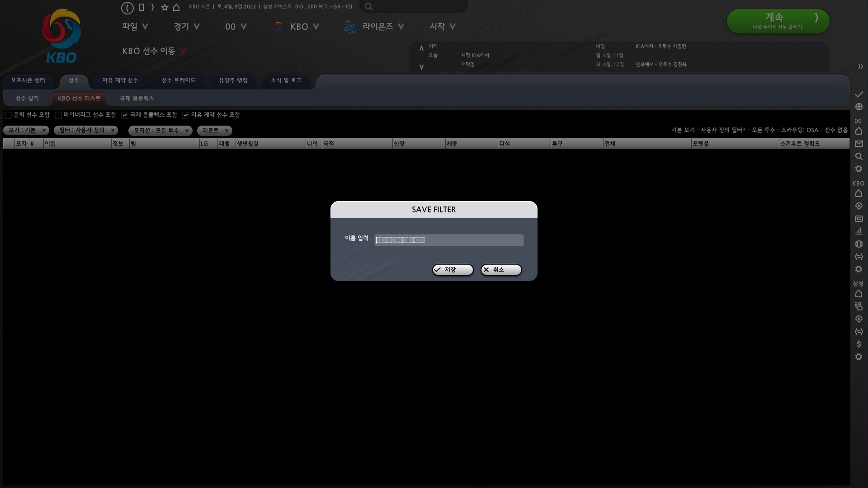Open the baseball icon under KBO section
The image size is (868, 488).
pyautogui.click(x=859, y=244)
